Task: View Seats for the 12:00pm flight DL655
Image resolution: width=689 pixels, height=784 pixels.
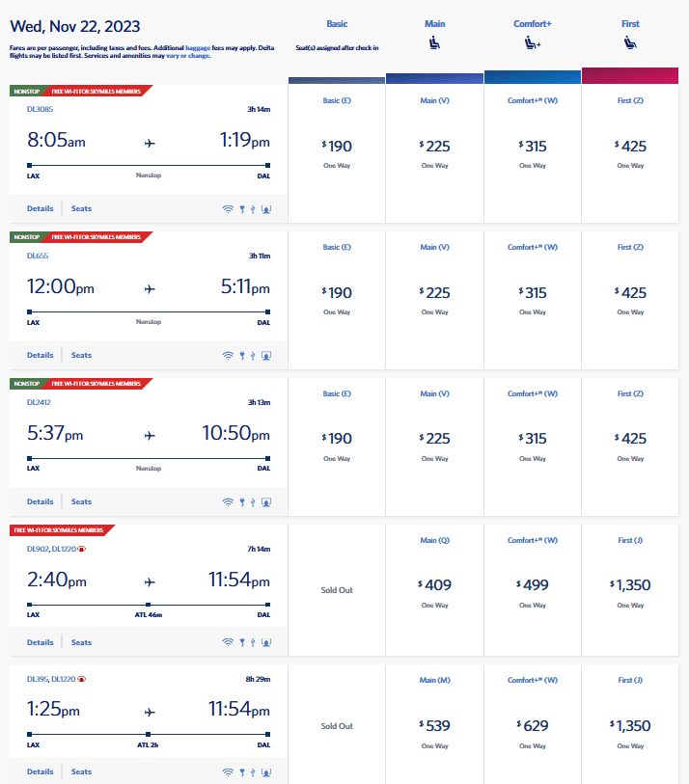Action: [82, 355]
